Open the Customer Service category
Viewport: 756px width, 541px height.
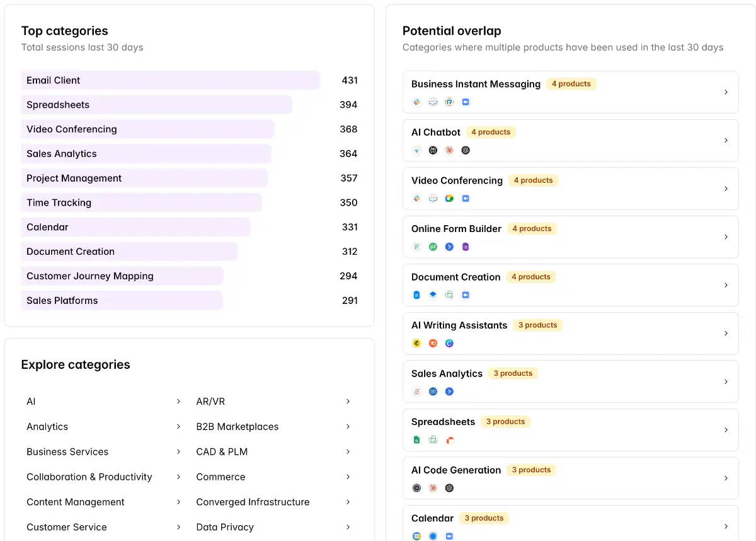point(66,527)
